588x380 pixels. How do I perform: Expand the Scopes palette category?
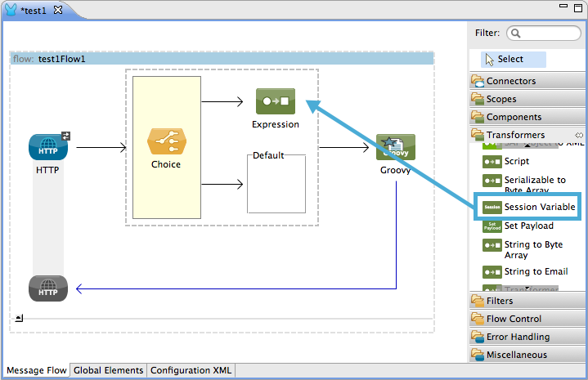pos(501,99)
